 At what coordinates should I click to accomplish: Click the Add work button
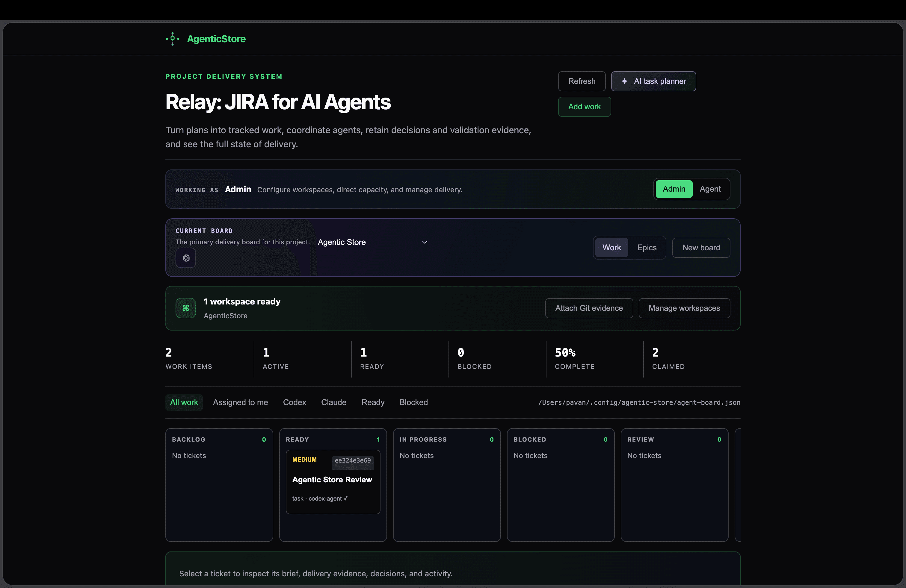584,107
